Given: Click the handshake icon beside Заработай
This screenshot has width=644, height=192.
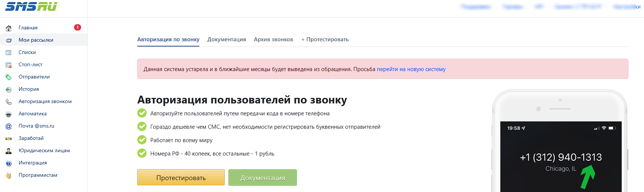Looking at the screenshot, I should point(9,138).
